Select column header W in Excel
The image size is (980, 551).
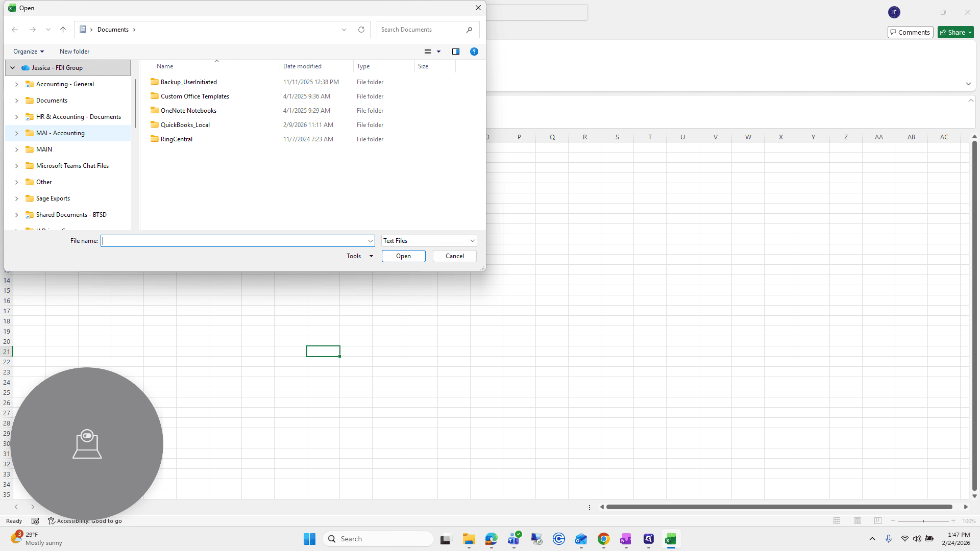point(748,137)
